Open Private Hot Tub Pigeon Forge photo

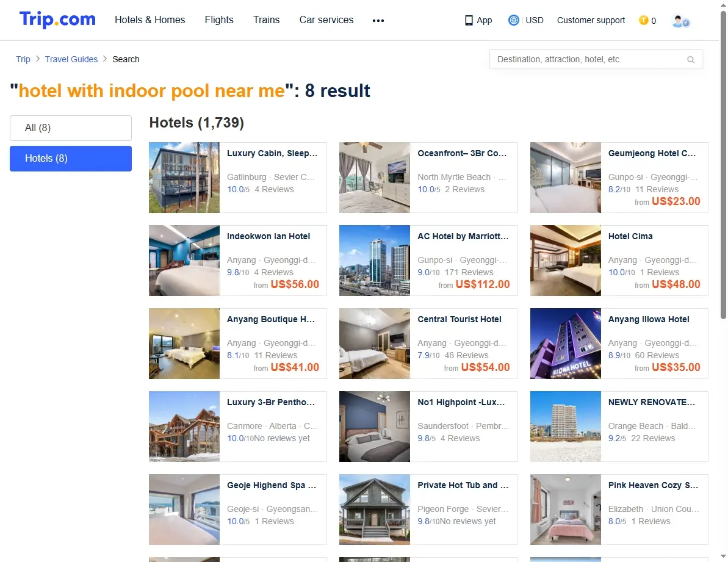[x=375, y=510]
